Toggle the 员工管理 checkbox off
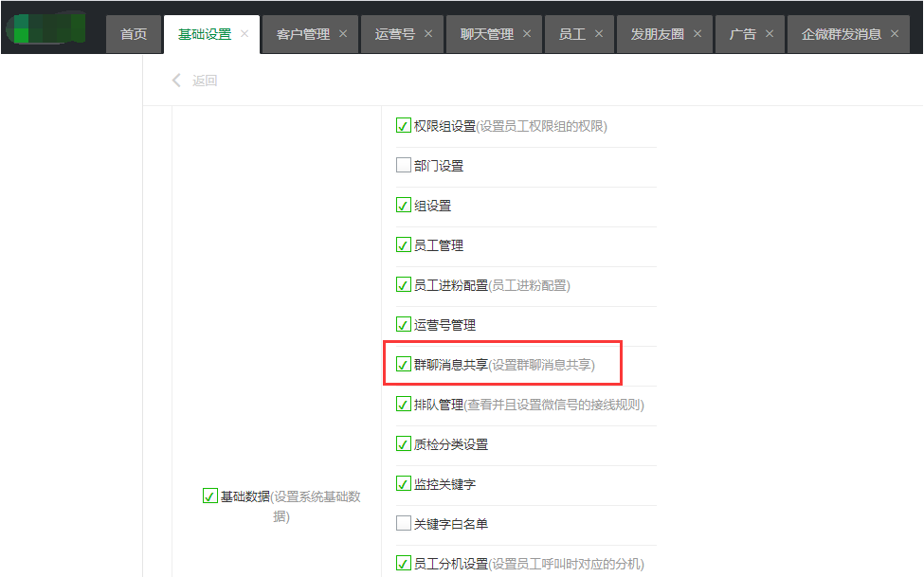924x577 pixels. (403, 244)
